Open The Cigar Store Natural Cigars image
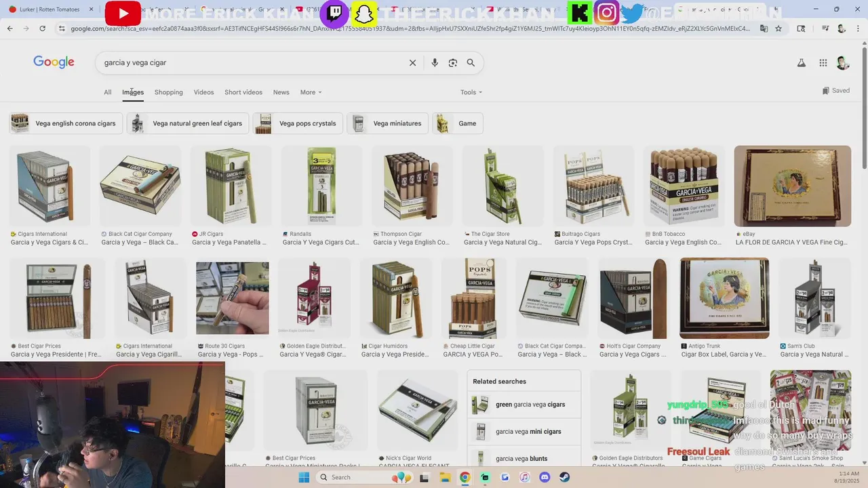Viewport: 868px width, 488px height. 502,186
